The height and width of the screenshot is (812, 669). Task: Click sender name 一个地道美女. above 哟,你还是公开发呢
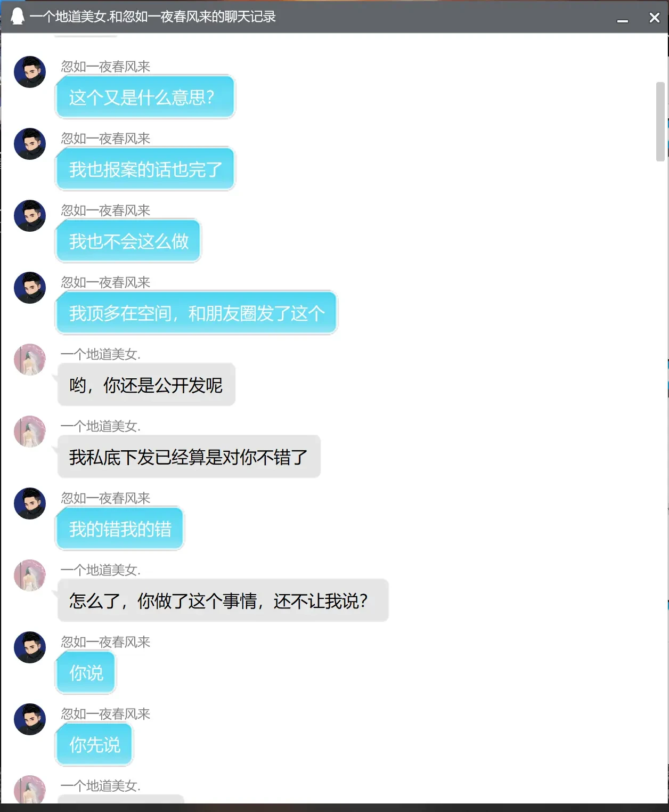[x=101, y=354]
